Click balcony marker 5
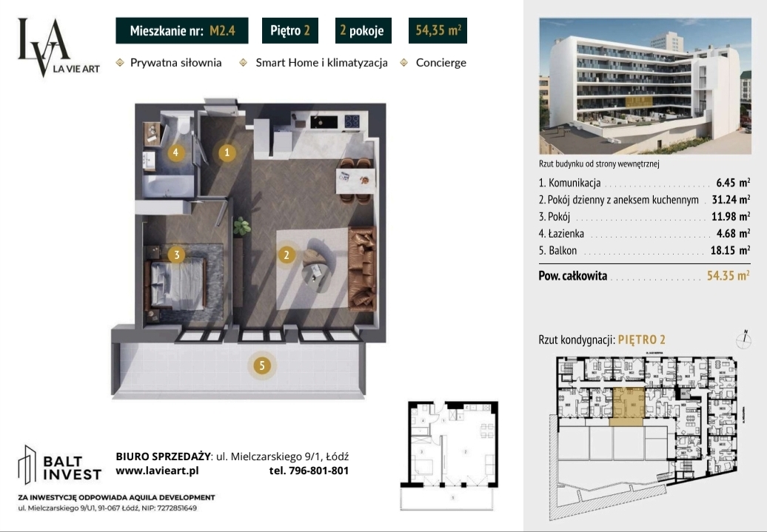Screen dimensions: 767x532 point(262,366)
